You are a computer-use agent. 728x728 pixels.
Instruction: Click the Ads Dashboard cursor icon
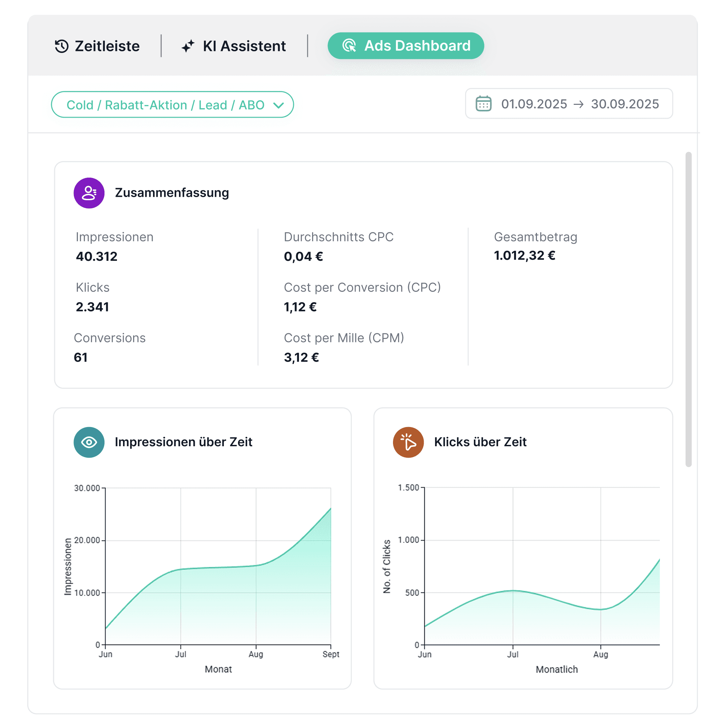(x=349, y=45)
